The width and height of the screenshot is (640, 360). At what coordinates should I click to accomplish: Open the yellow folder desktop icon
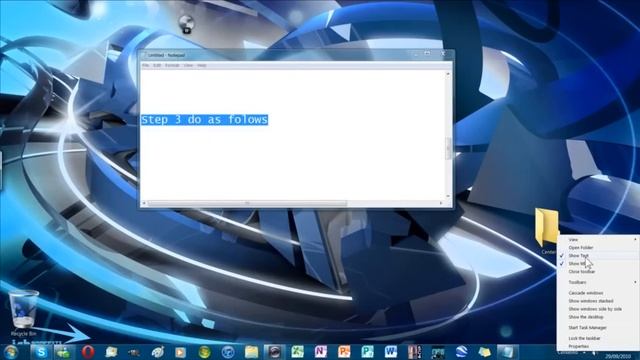pos(547,227)
